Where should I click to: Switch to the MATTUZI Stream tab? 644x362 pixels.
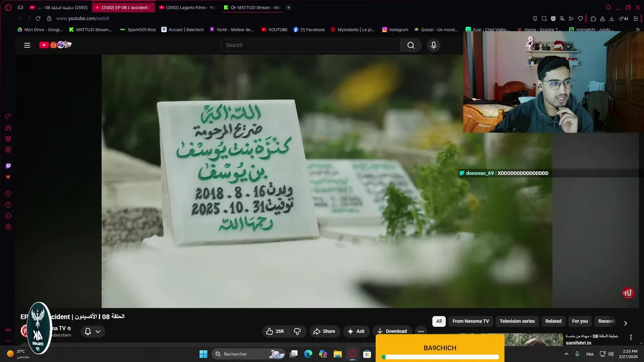(252, 8)
